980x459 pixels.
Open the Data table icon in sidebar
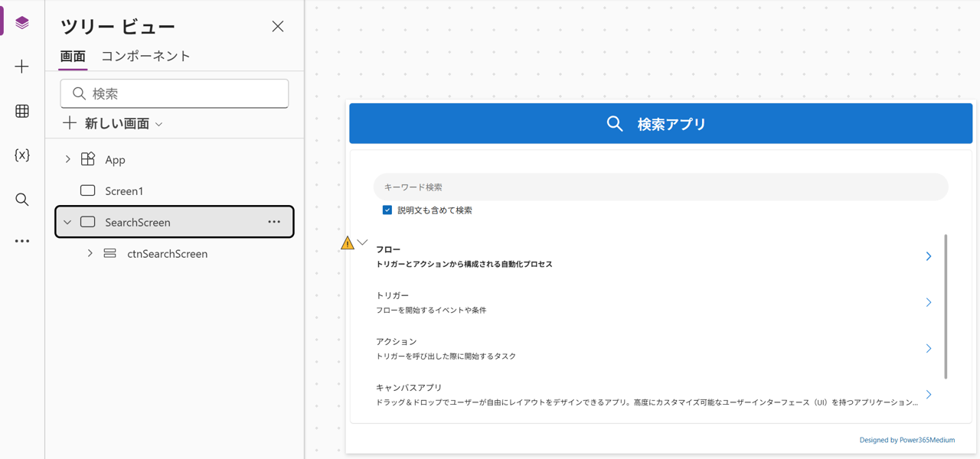click(x=22, y=112)
